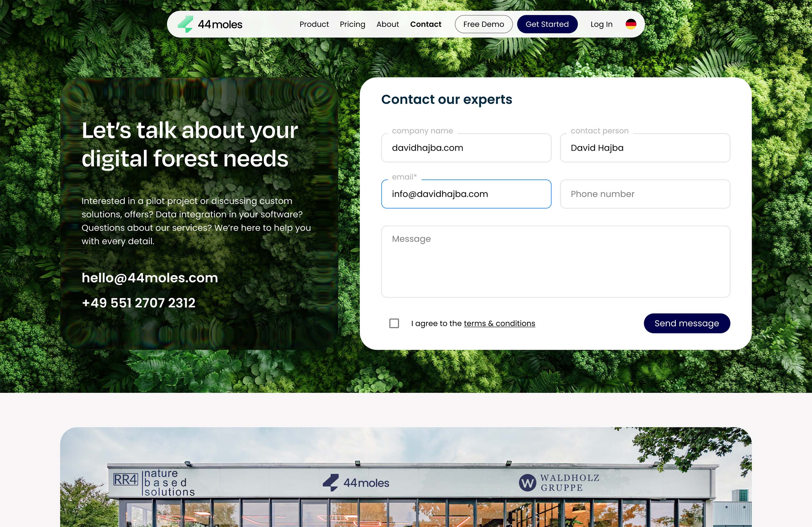The width and height of the screenshot is (812, 527).
Task: Click the 44moles logo in navbar
Action: (x=210, y=24)
